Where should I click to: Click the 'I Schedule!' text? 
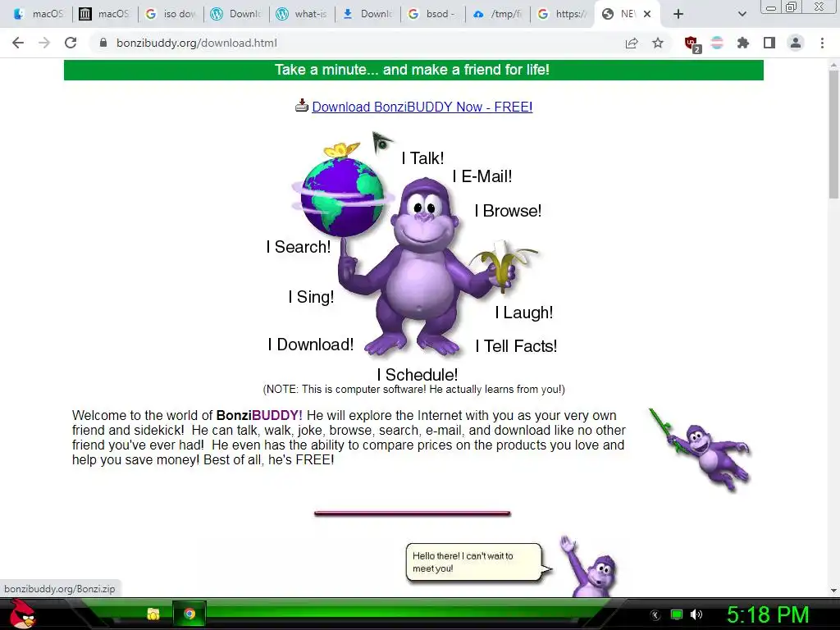point(418,374)
